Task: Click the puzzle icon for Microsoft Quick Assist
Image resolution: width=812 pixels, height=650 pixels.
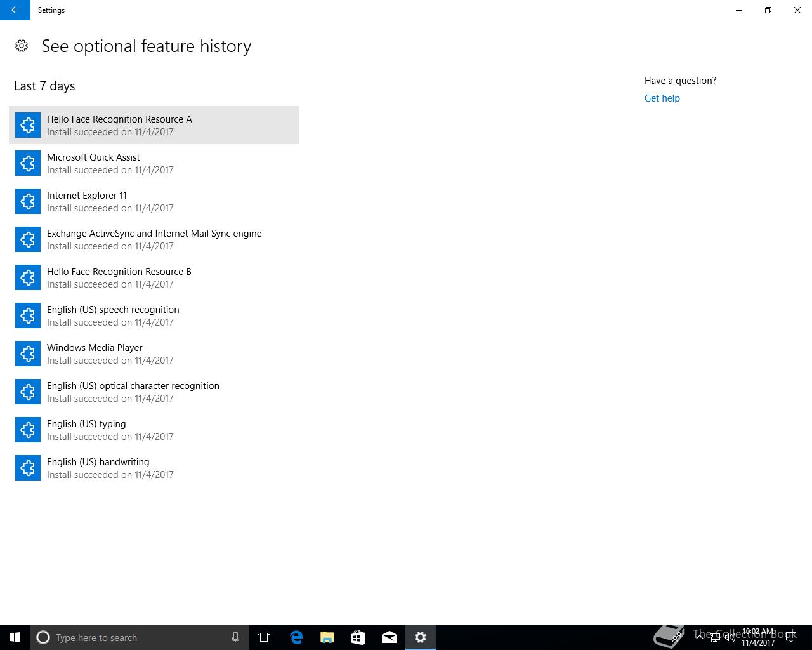Action: point(28,163)
